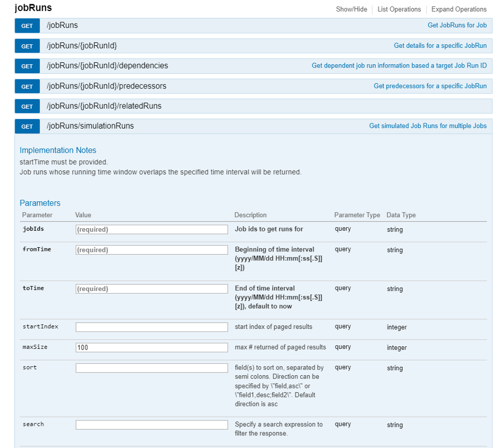The width and height of the screenshot is (493, 448).
Task: Click GET badge for predecessors endpoint
Action: (x=27, y=86)
